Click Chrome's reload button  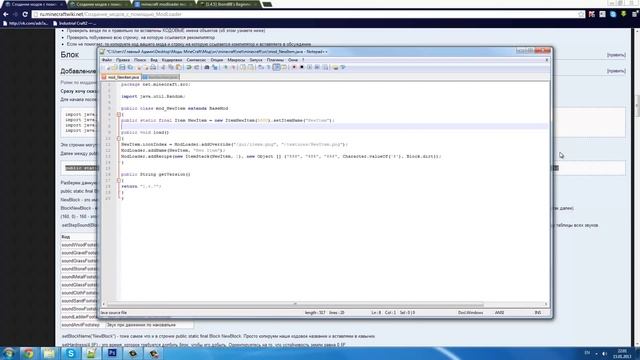pyautogui.click(x=25, y=14)
